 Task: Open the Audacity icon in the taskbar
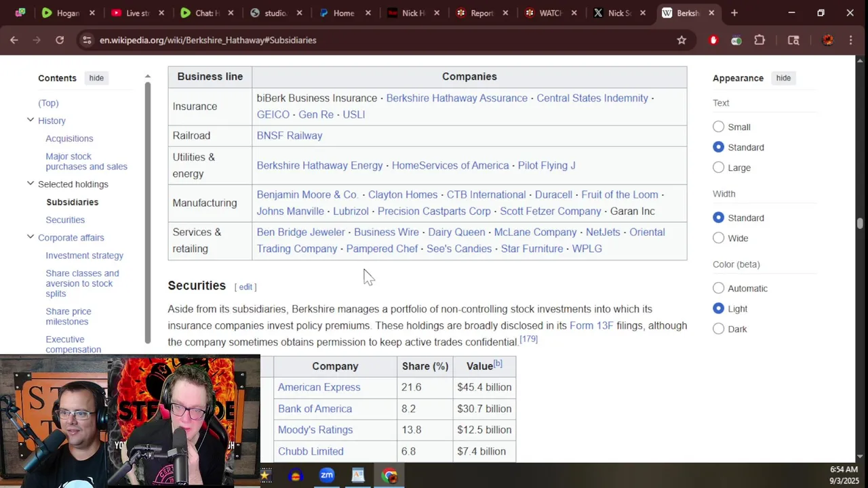pyautogui.click(x=295, y=476)
